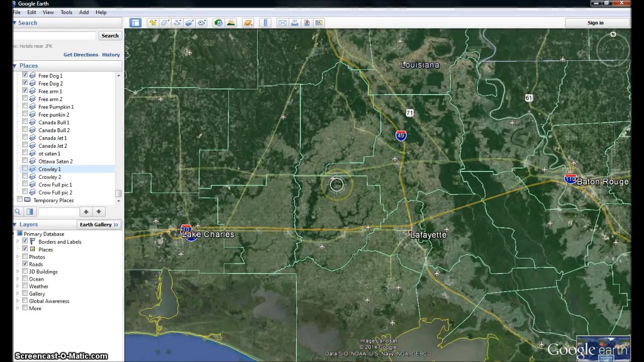644x362 pixels.
Task: Open the File menu
Action: pos(17,12)
